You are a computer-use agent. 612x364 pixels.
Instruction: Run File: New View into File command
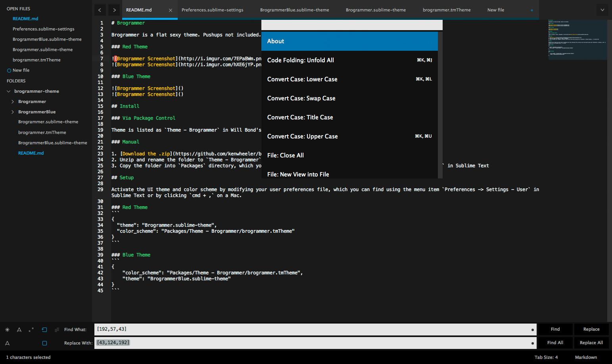[349, 173]
